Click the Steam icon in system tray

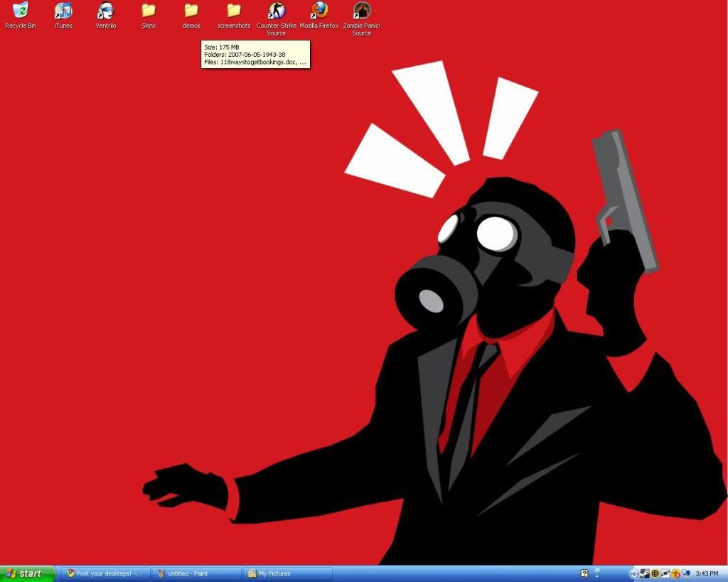click(x=645, y=573)
